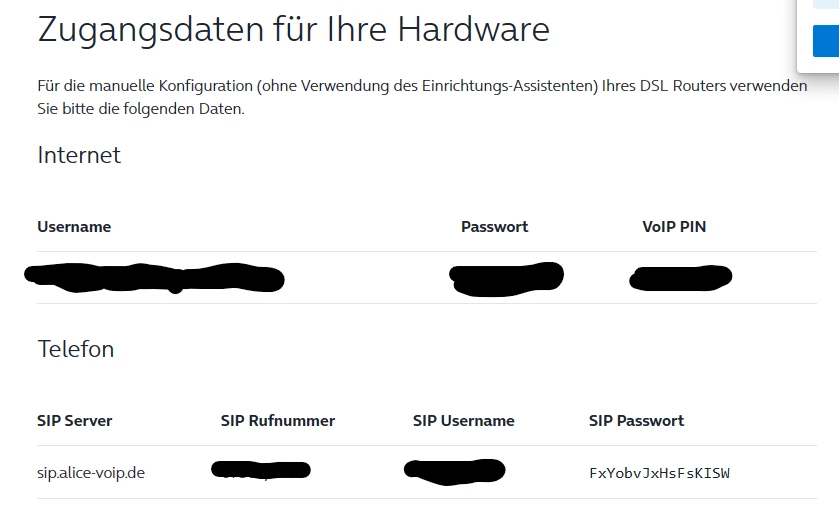Click the redacted SIP Rufnummer value
Image resolution: width=839 pixels, height=510 pixels.
[x=261, y=470]
